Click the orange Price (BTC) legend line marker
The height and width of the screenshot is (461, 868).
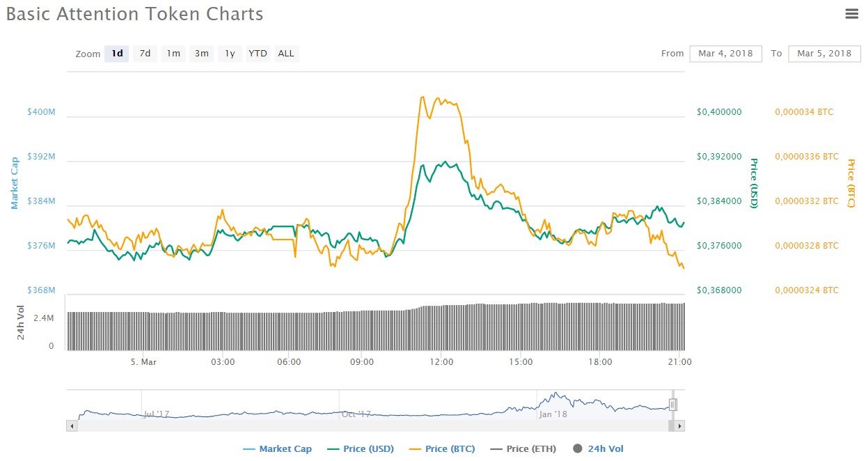pos(415,449)
